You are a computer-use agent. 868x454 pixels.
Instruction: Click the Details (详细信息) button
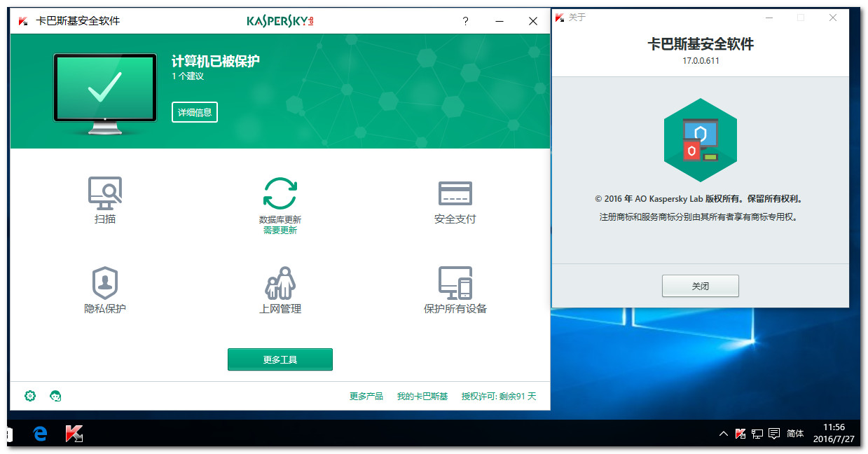pos(195,112)
